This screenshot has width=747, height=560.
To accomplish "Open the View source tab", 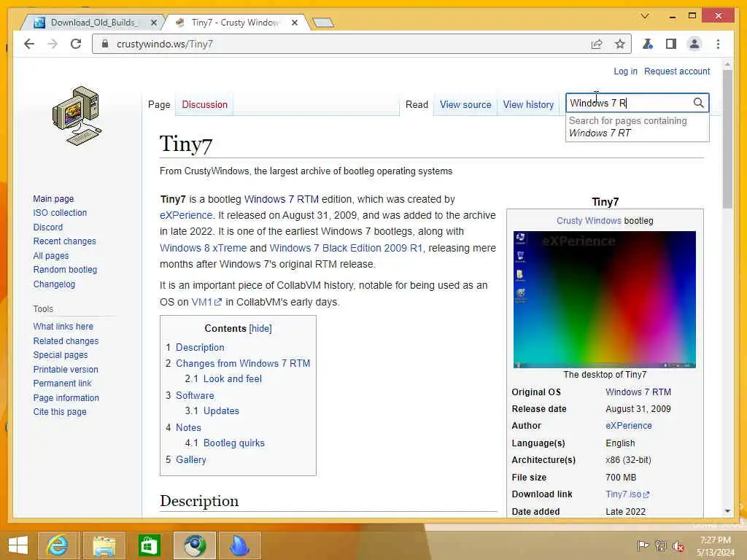I will coord(465,105).
